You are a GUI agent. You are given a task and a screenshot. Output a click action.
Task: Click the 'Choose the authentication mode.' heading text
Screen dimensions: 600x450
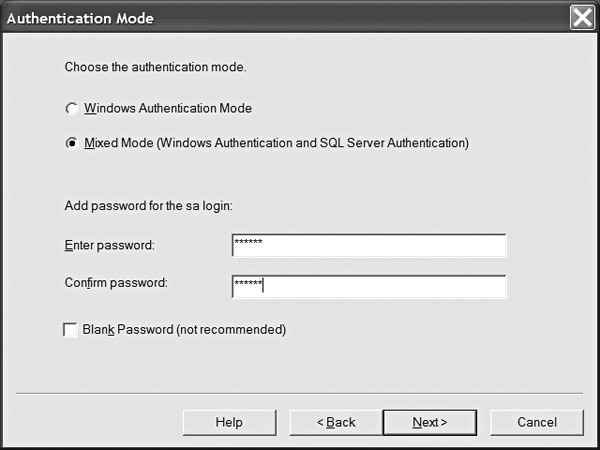(155, 68)
